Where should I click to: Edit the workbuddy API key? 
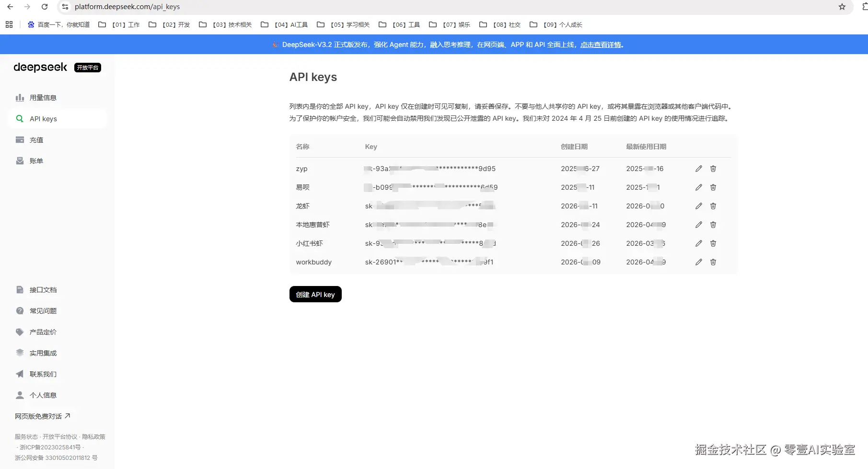(699, 262)
